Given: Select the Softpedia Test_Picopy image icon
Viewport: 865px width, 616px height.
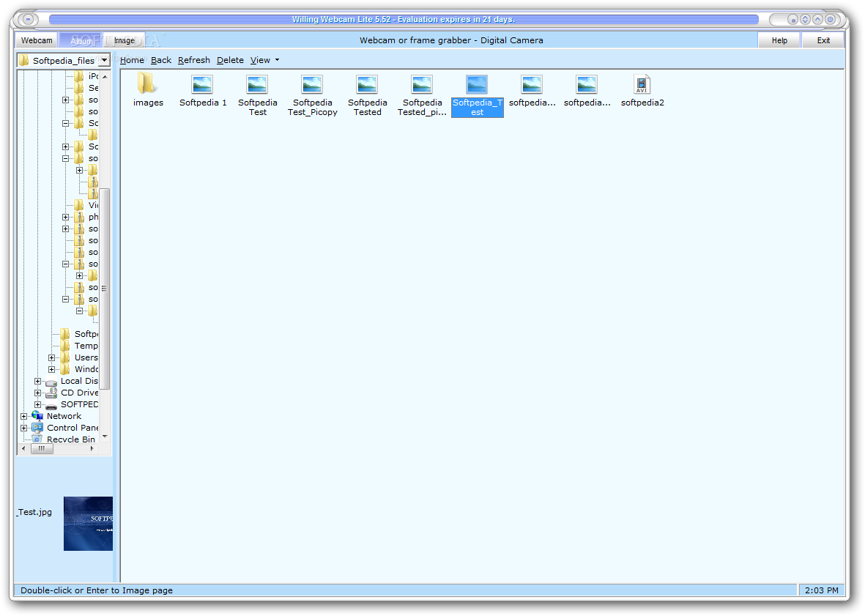Looking at the screenshot, I should click(x=312, y=85).
